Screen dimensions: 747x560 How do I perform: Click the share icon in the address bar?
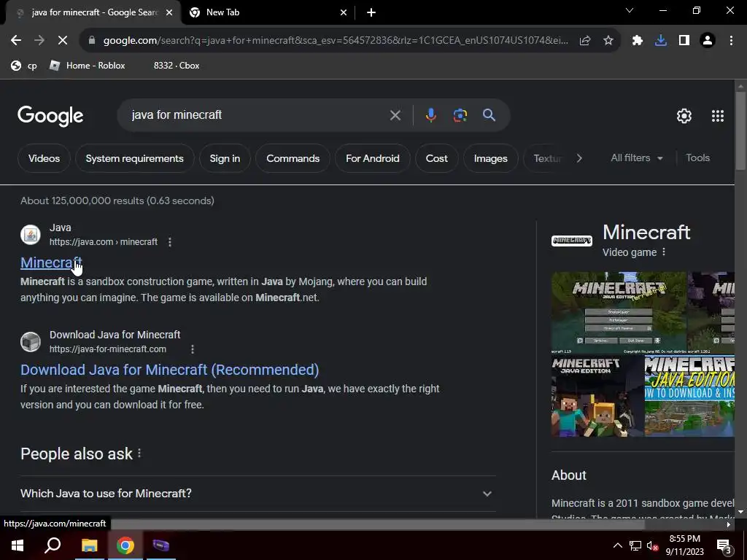point(585,41)
